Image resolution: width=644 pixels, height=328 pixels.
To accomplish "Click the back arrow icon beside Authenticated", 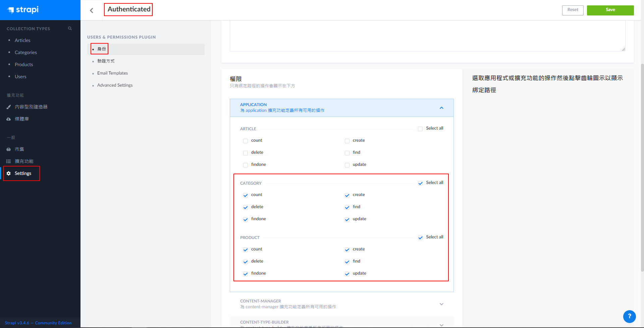I will (92, 10).
